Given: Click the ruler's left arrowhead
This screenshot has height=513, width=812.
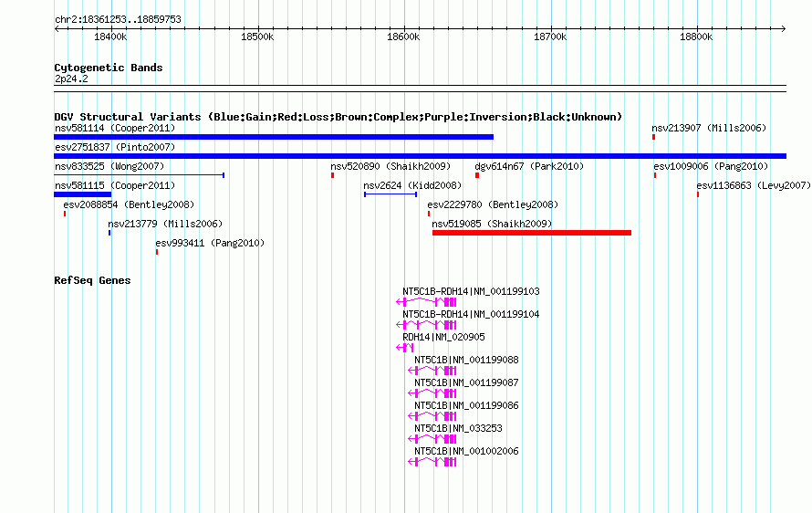Looking at the screenshot, I should (57, 29).
